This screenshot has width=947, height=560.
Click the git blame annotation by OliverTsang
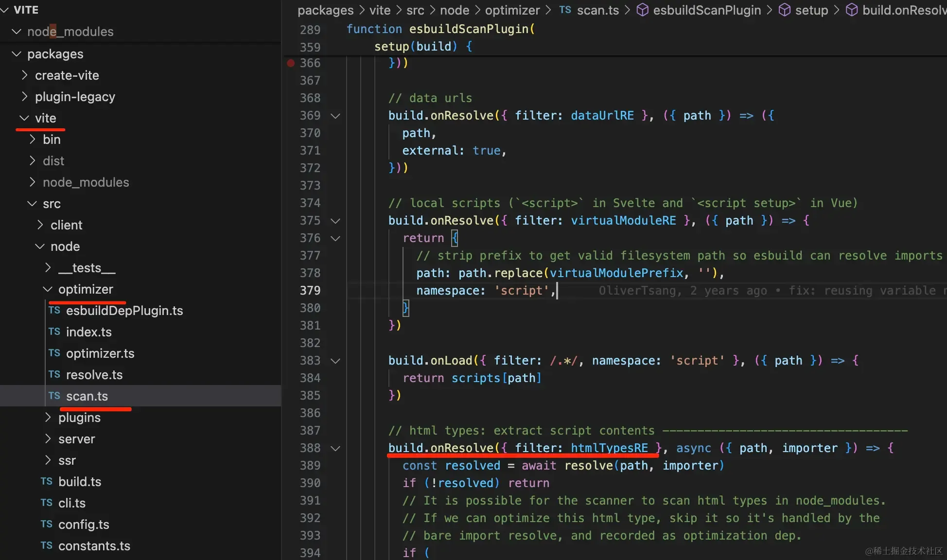click(x=772, y=291)
